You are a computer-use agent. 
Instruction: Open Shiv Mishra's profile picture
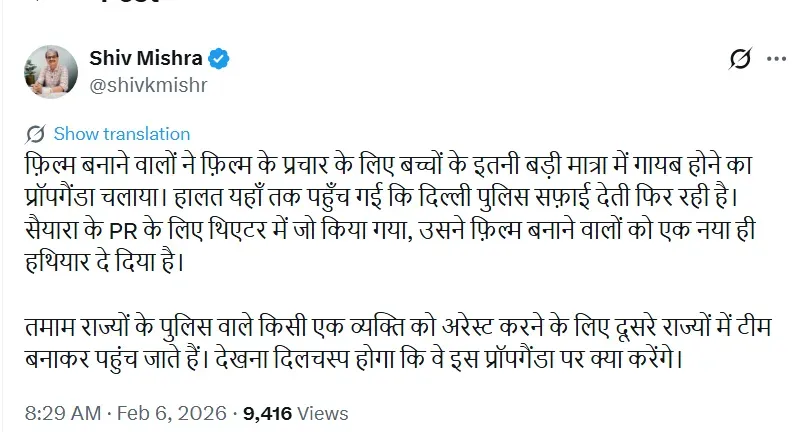49,71
